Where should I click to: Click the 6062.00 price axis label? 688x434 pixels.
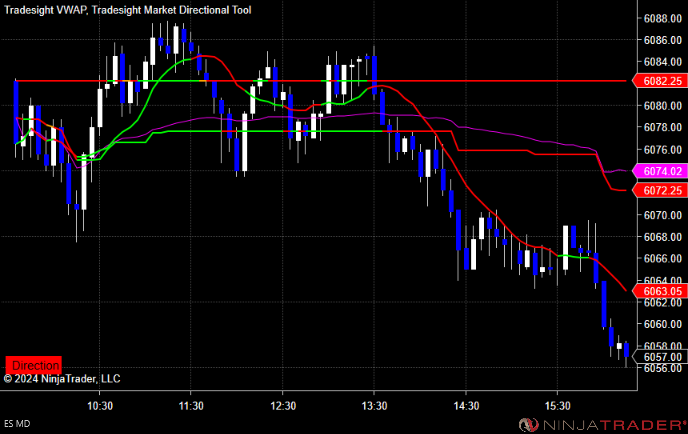click(663, 302)
